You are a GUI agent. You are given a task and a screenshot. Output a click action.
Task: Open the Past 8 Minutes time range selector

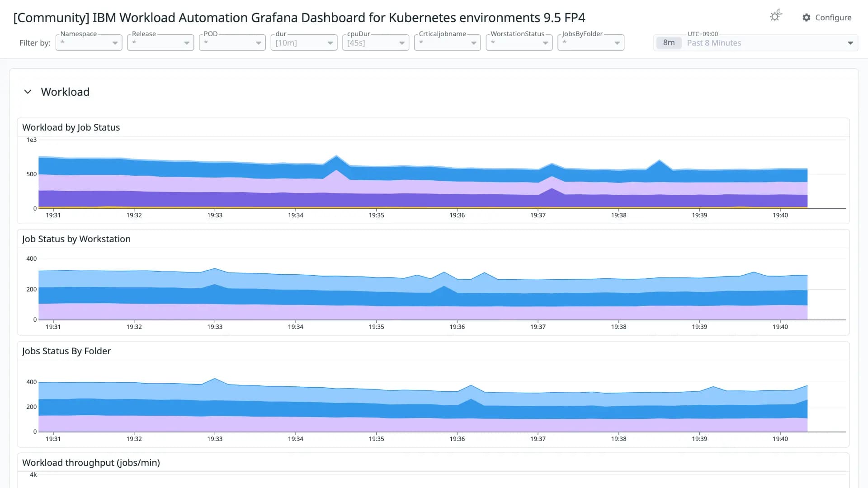coord(755,43)
